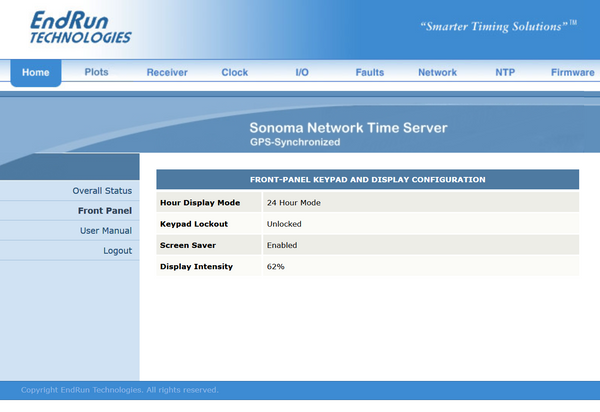Click the Display Intensity label
The height and width of the screenshot is (412, 600).
point(196,266)
